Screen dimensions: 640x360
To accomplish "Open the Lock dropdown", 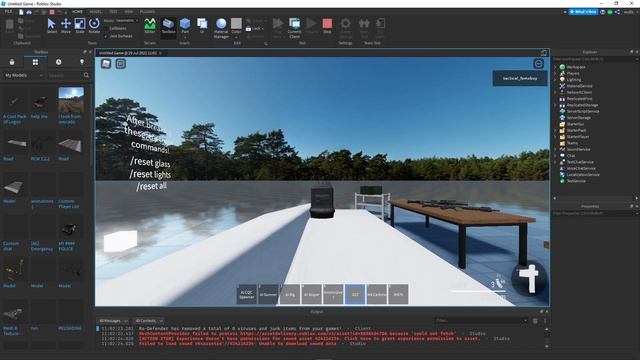I will tap(256, 29).
